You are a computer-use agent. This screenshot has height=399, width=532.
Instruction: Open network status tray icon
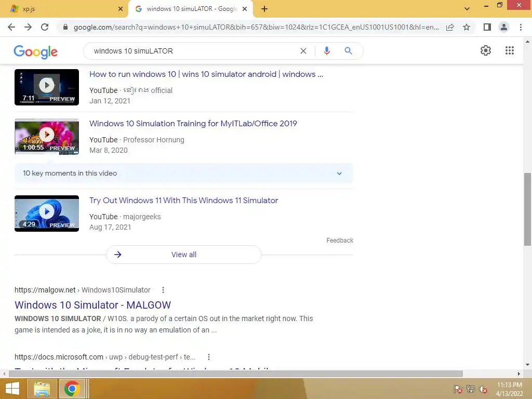(471, 389)
